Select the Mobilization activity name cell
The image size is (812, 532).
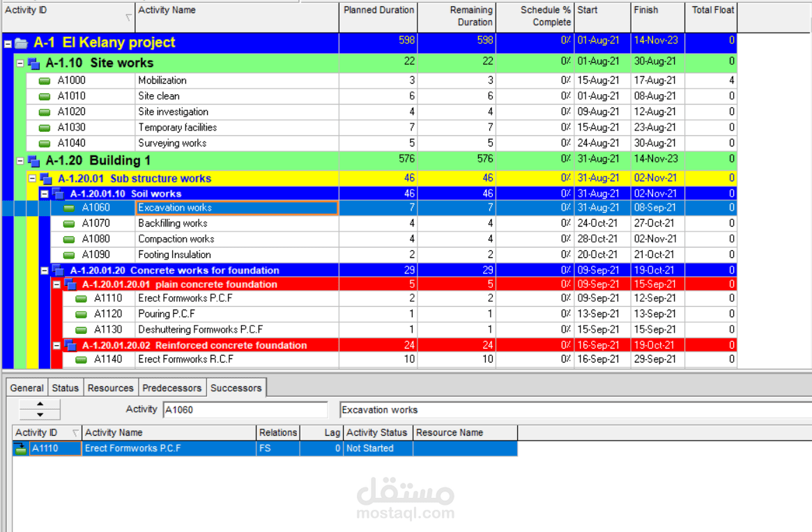tap(237, 81)
